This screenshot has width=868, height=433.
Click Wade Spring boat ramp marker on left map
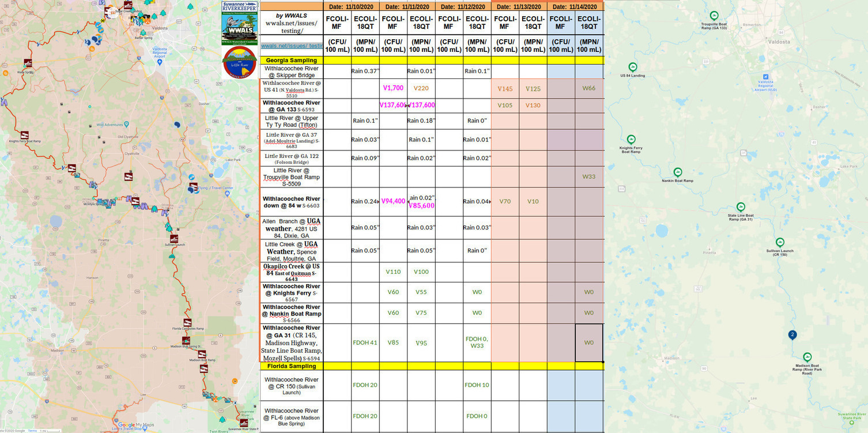coord(28,63)
